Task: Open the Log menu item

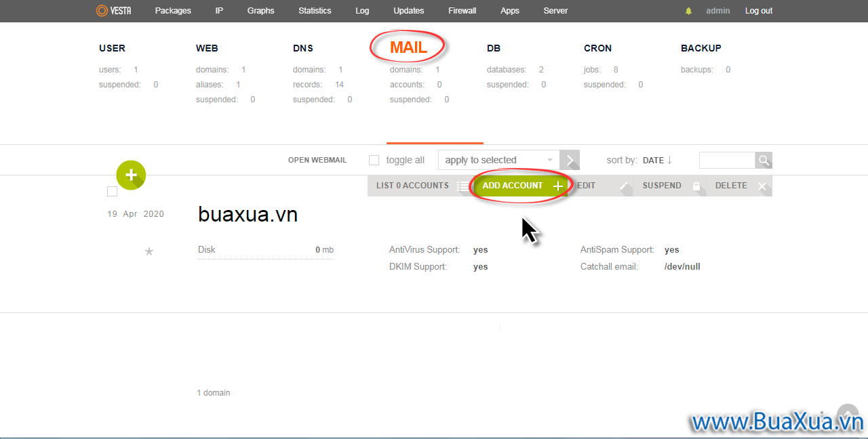Action: (x=362, y=11)
